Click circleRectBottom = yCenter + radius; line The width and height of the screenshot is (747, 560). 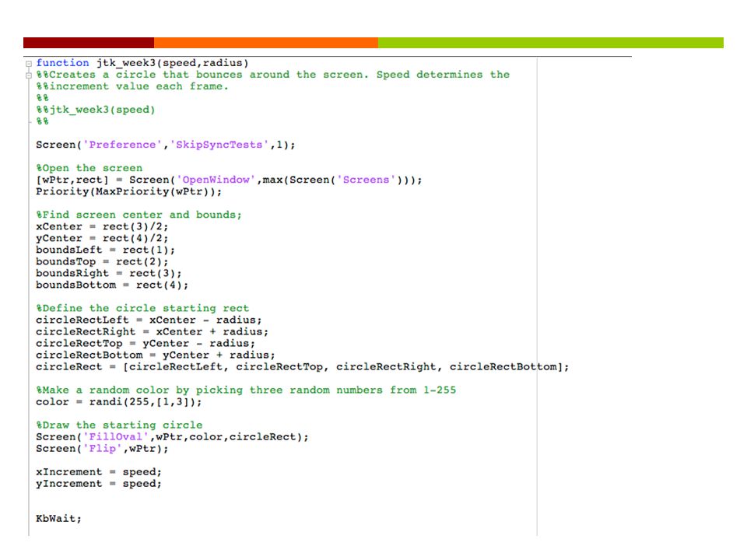[x=156, y=355]
